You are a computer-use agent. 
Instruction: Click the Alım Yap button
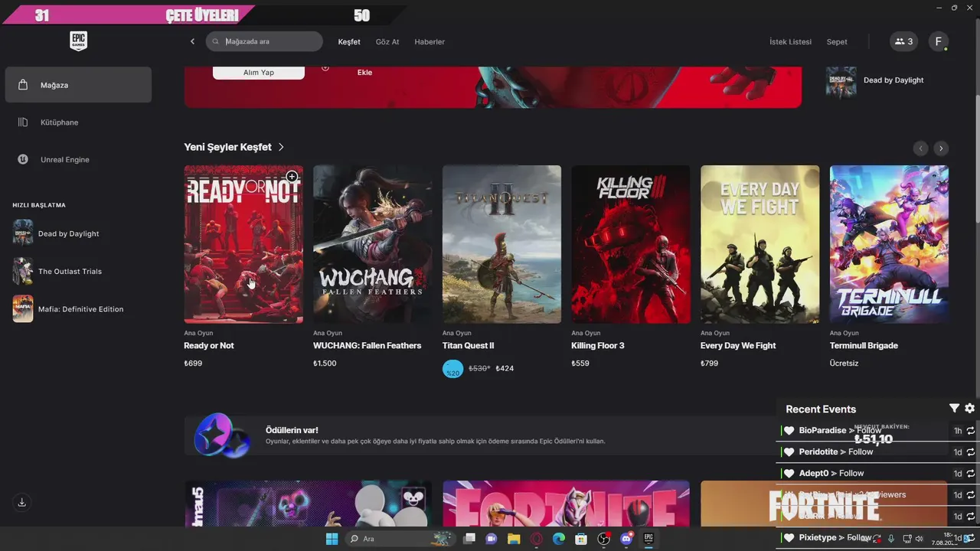click(259, 73)
